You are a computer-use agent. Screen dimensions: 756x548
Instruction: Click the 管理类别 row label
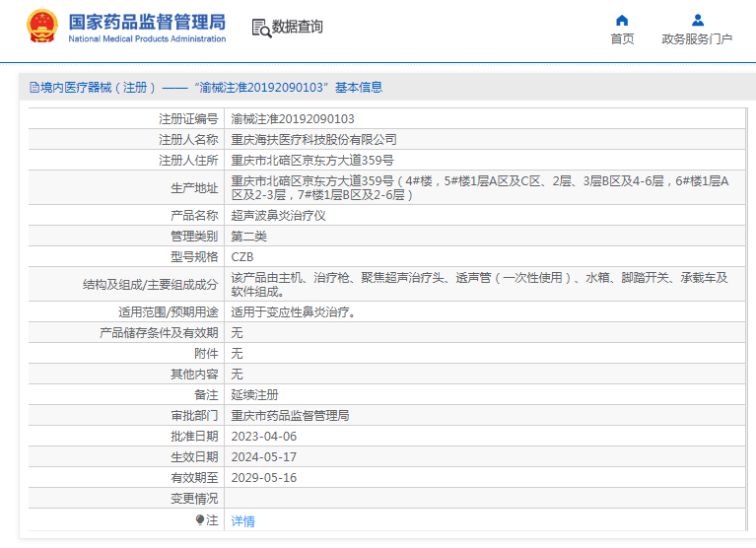pyautogui.click(x=194, y=236)
